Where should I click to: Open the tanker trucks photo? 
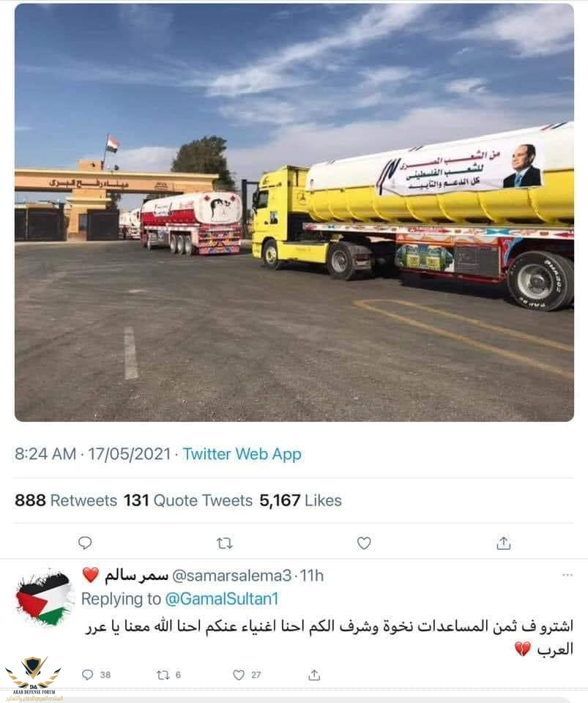pos(294,212)
